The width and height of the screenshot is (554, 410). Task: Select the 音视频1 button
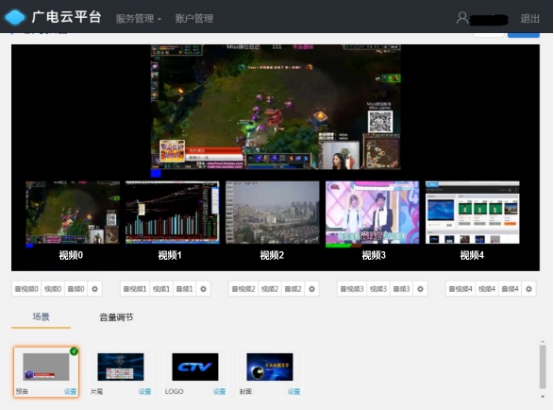(135, 289)
